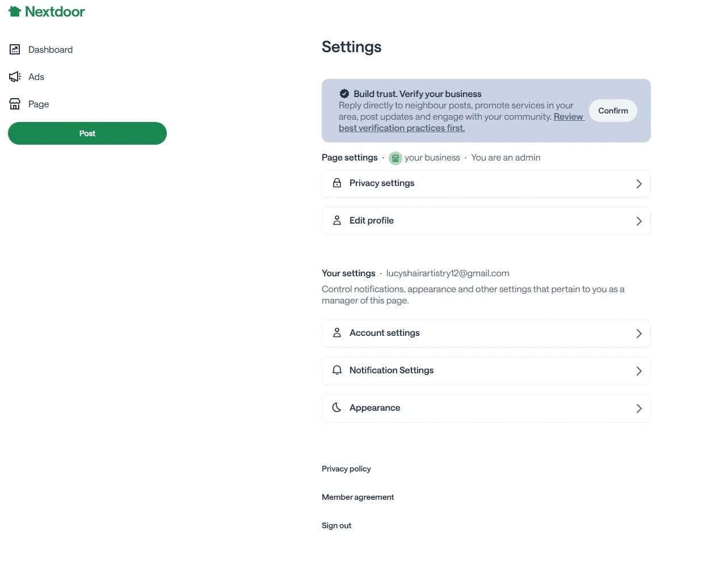Viewport: 728px width, 577px height.
Task: Select the Notification Settings label
Action: click(392, 370)
